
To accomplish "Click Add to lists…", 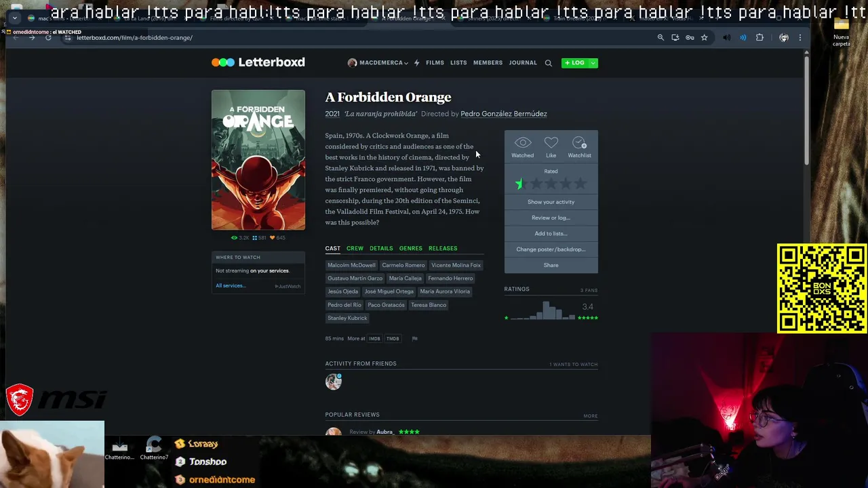I will point(551,233).
